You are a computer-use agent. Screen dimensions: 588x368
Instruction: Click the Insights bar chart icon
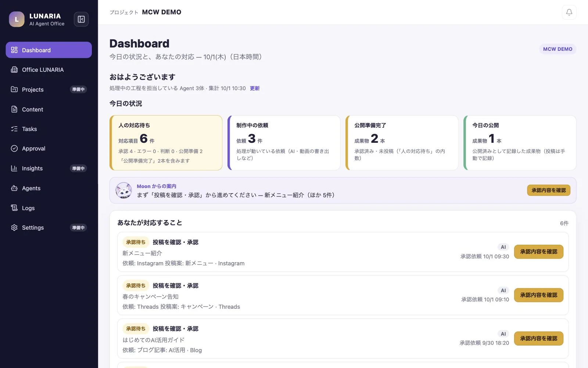point(14,168)
